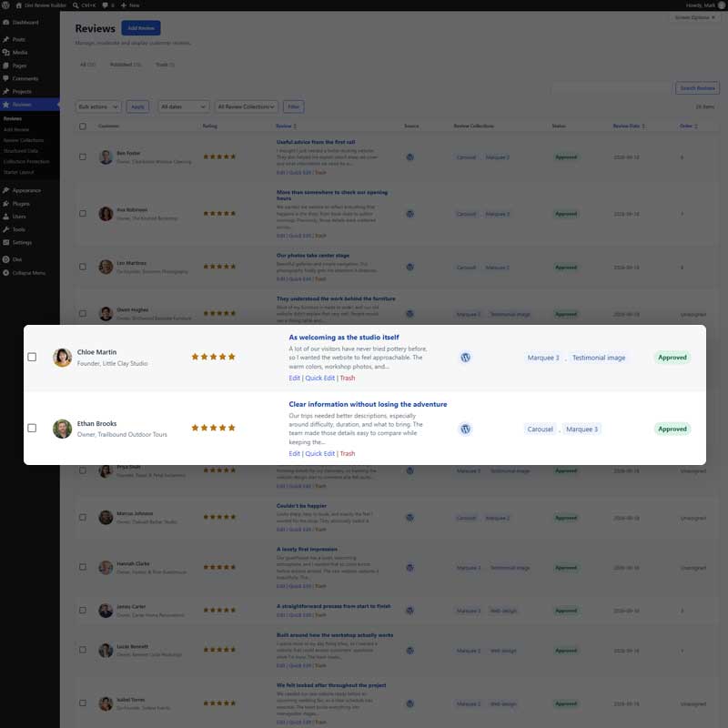This screenshot has height=728, width=728.
Task: Click Chloe Martin's avatar photo
Action: tap(62, 357)
